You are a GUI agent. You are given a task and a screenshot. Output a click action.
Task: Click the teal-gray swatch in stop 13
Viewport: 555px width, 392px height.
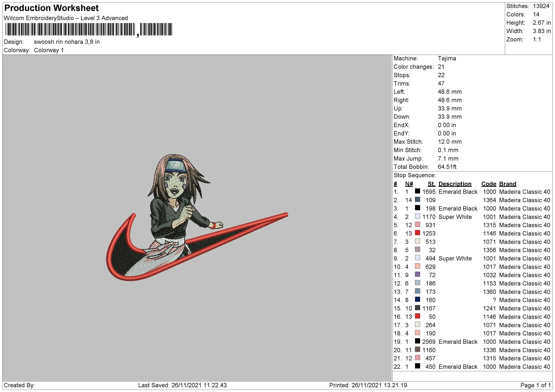click(x=417, y=291)
